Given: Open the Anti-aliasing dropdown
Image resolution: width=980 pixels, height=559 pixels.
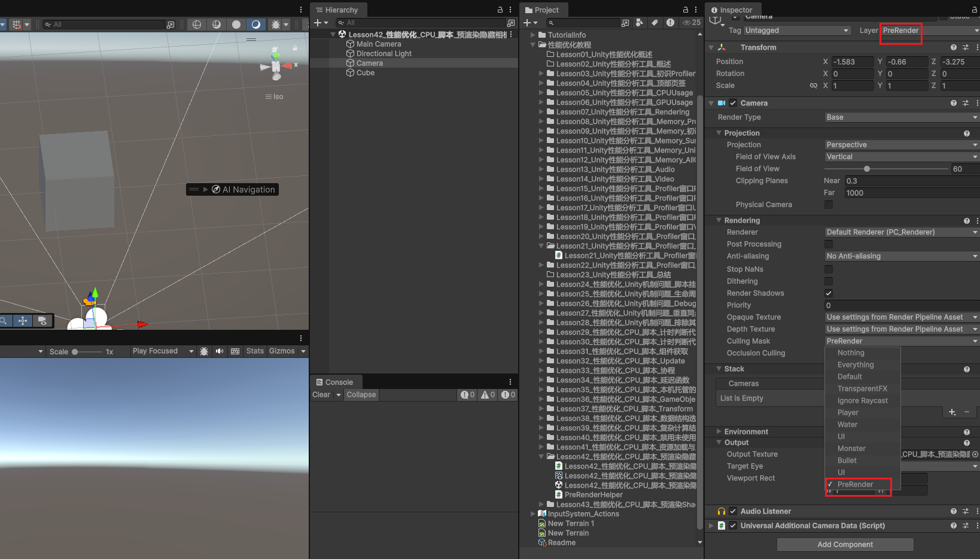Looking at the screenshot, I should click(x=900, y=256).
